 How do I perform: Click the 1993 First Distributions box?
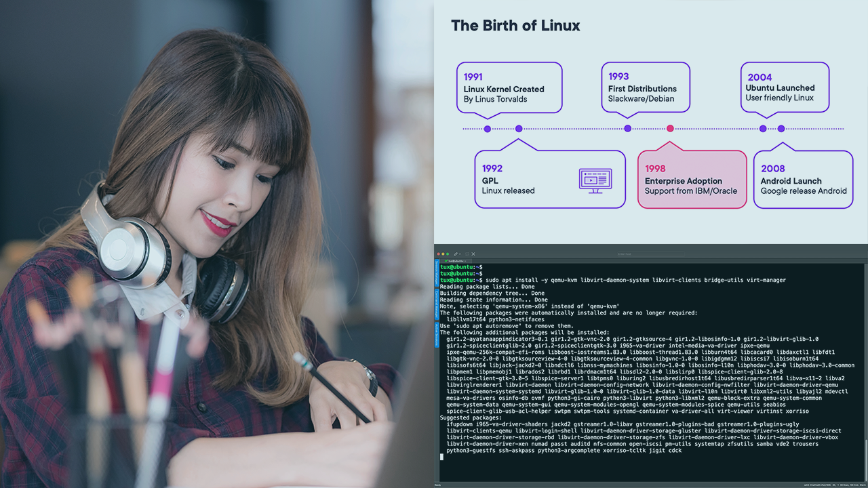click(645, 87)
